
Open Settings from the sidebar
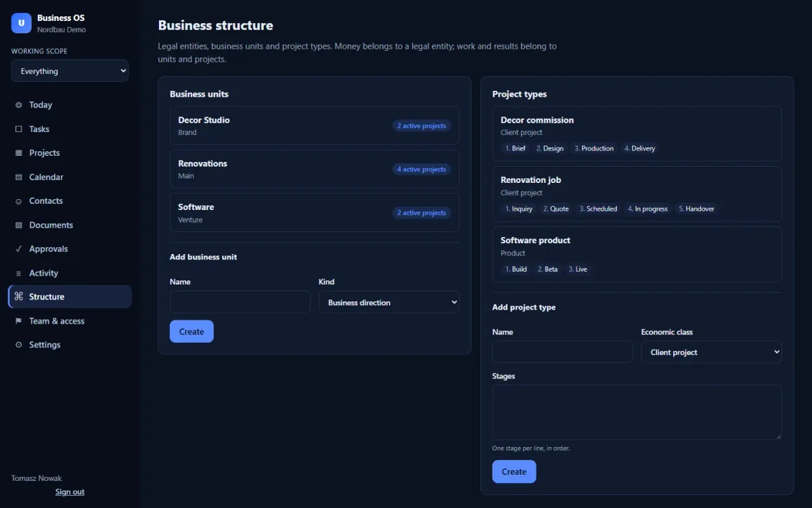point(70,345)
